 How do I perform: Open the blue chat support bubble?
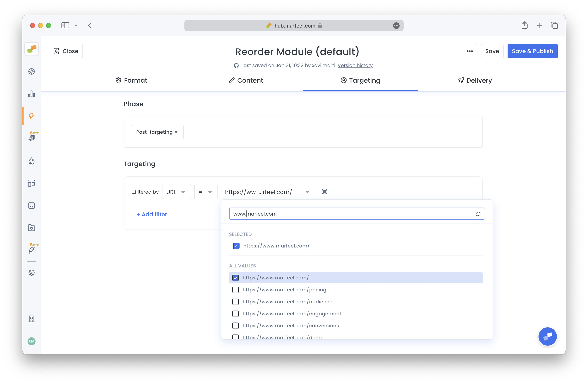[547, 336]
